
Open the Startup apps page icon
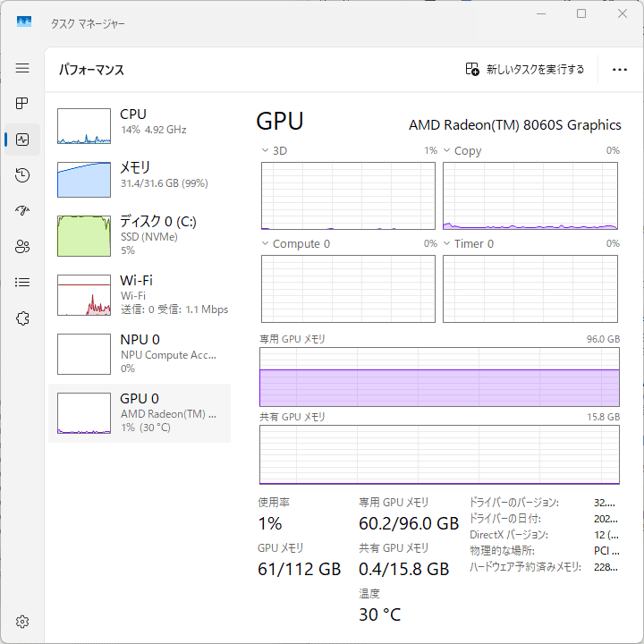pos(22,211)
